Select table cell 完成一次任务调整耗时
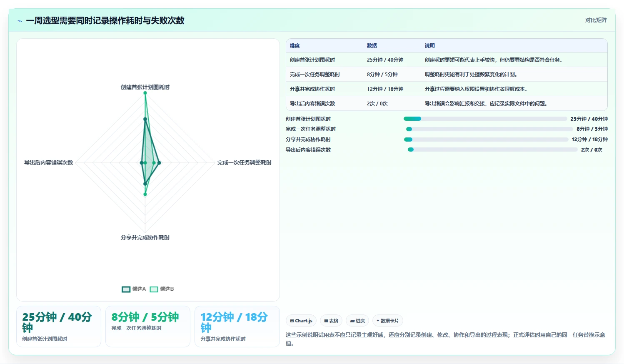624x364 pixels. [x=315, y=75]
